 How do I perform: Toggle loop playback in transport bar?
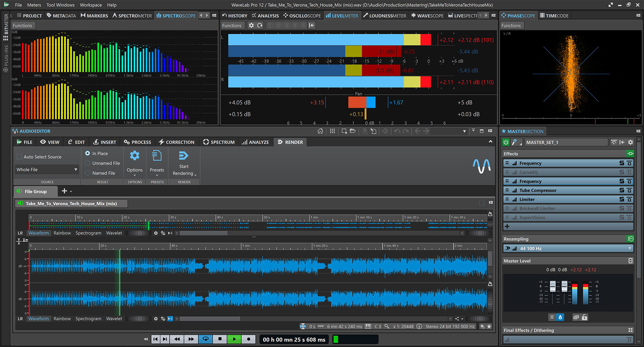coord(205,339)
